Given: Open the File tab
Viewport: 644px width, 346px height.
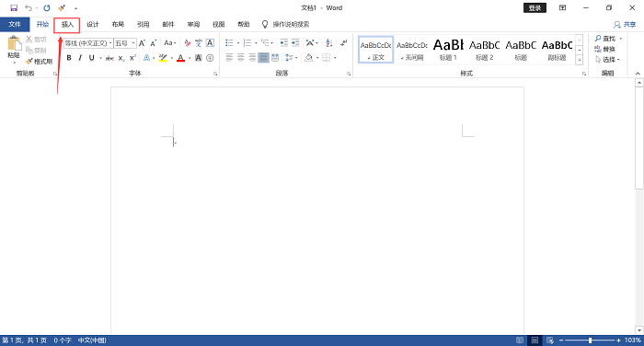Looking at the screenshot, I should click(15, 24).
